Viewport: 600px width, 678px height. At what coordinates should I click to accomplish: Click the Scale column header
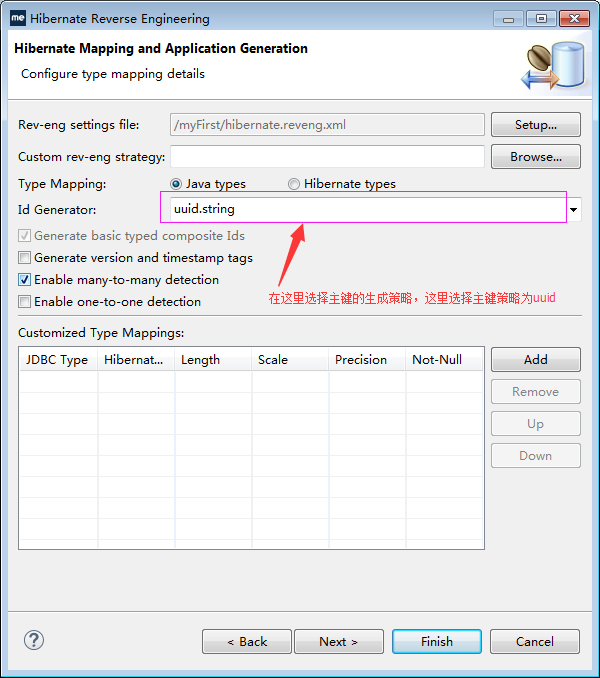point(290,359)
